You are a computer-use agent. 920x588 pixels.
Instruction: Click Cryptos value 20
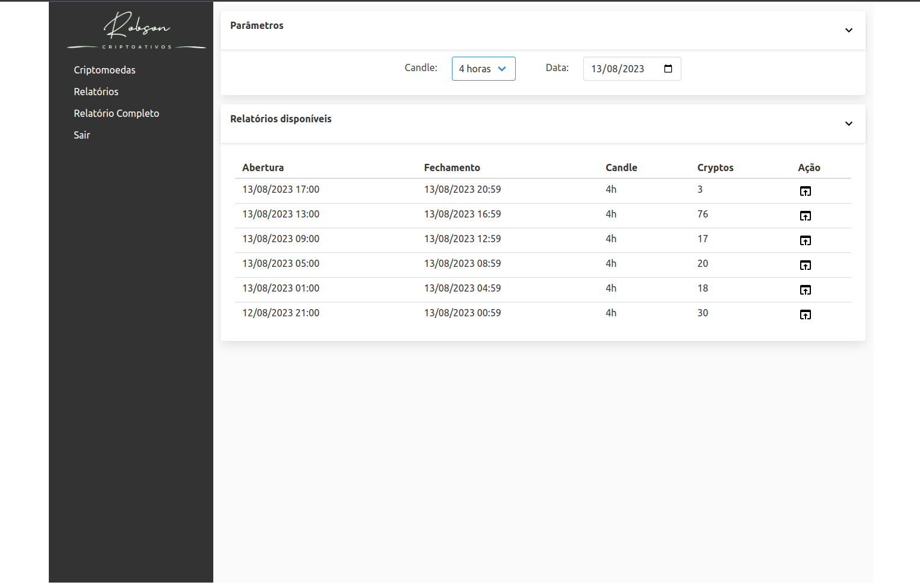[x=703, y=263]
